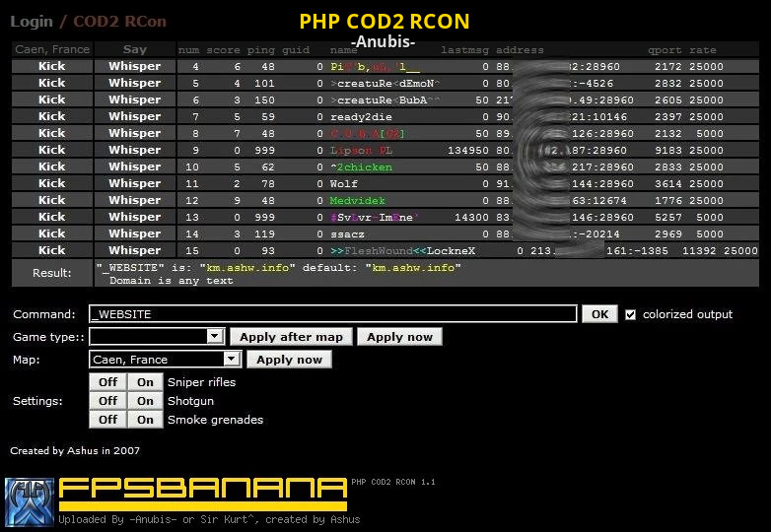Click Apply after map button

[291, 337]
